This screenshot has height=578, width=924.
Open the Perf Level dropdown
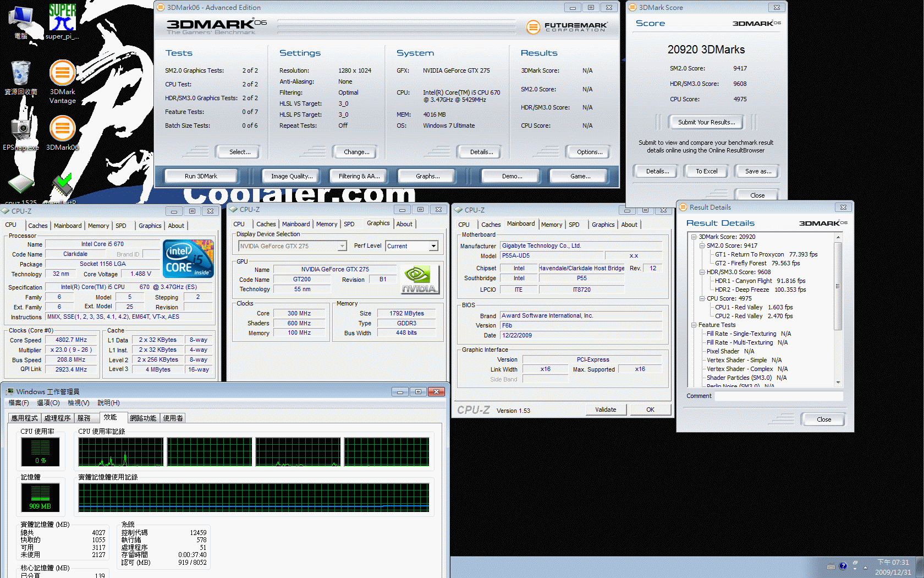tap(433, 246)
